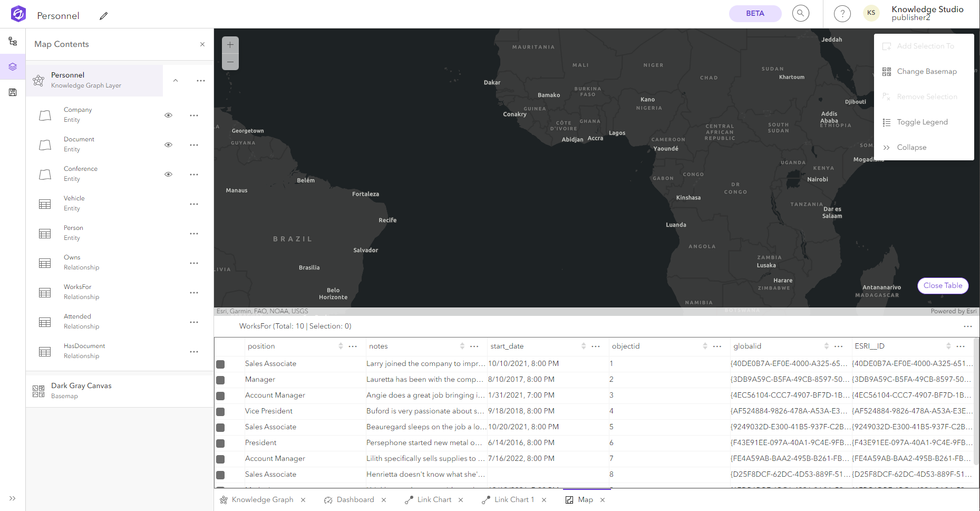Click the Close Table button
This screenshot has width=980, height=511.
point(943,285)
